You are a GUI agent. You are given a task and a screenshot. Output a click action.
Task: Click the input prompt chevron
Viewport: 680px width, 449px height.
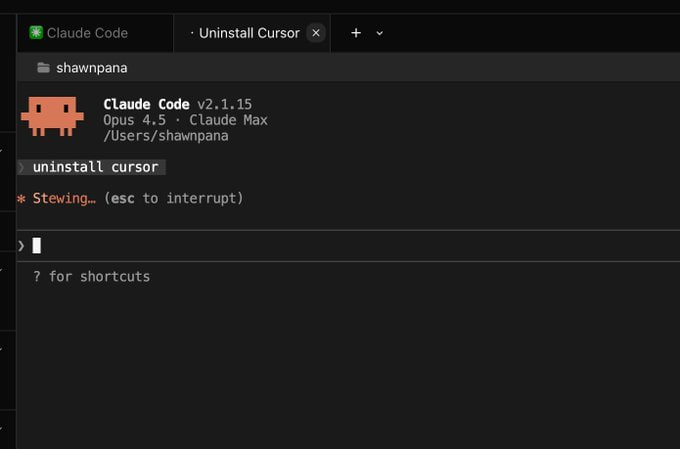21,246
